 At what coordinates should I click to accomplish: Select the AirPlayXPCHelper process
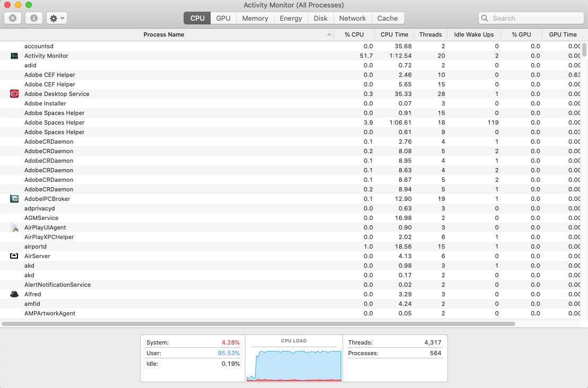[291, 237]
